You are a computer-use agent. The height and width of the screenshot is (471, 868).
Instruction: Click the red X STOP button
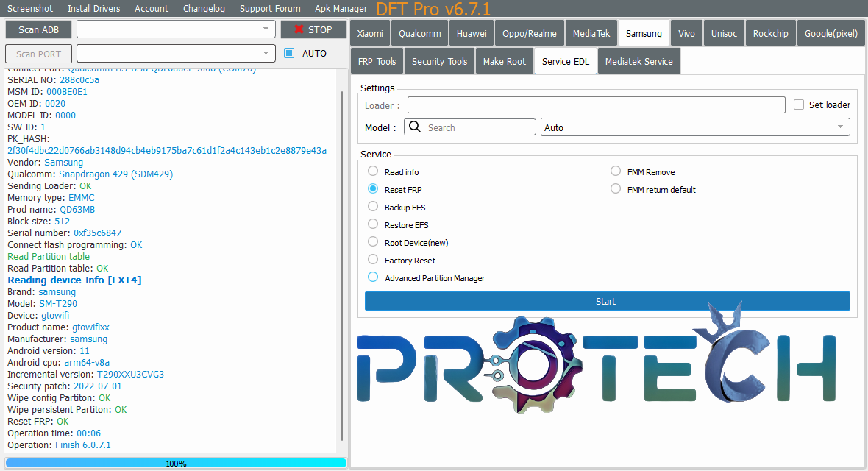tap(313, 29)
